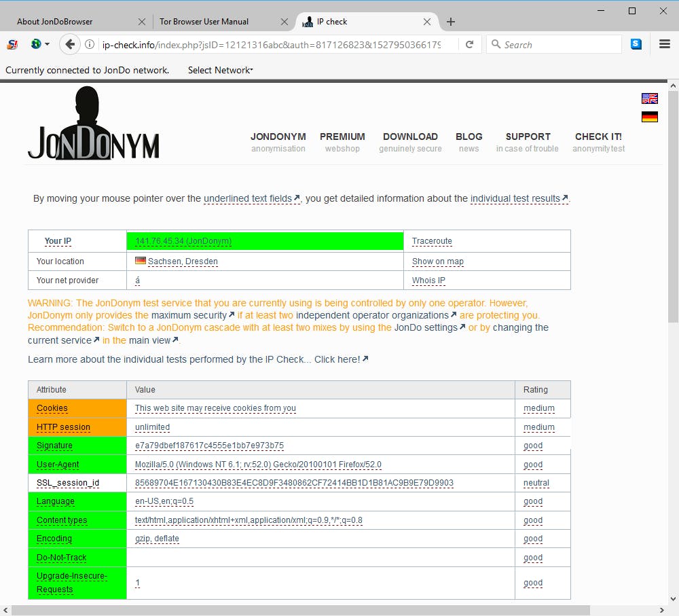Click the blue S toolbar icon
The height and width of the screenshot is (616, 679).
click(636, 44)
